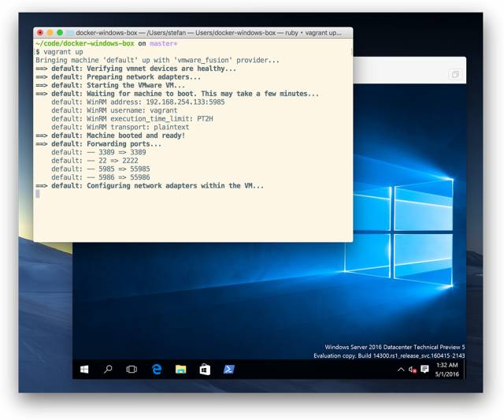Screen dimensions: 504x420
Task: Click the WinRM address 192.168.254.133:5985 line
Action: (138, 102)
